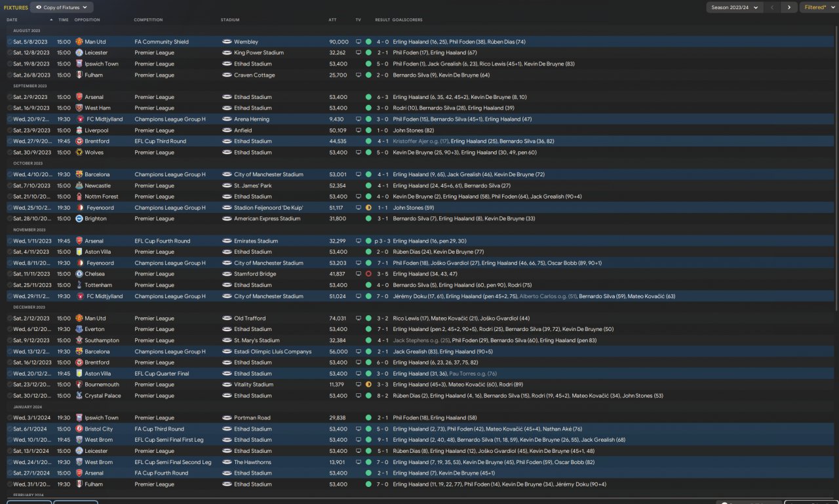
Task: Sort by the Competition column header
Action: click(149, 20)
